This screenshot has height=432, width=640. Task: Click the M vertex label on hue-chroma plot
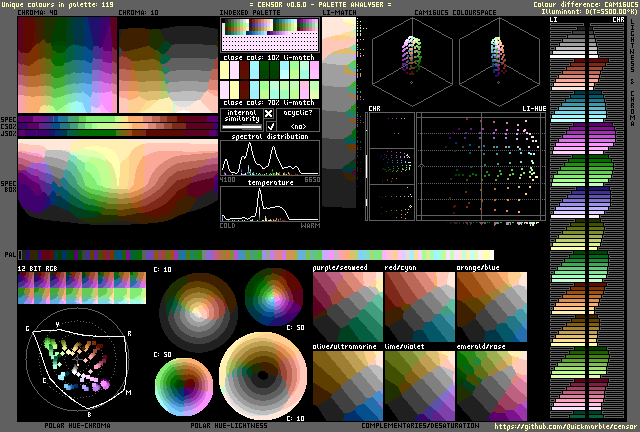(129, 392)
